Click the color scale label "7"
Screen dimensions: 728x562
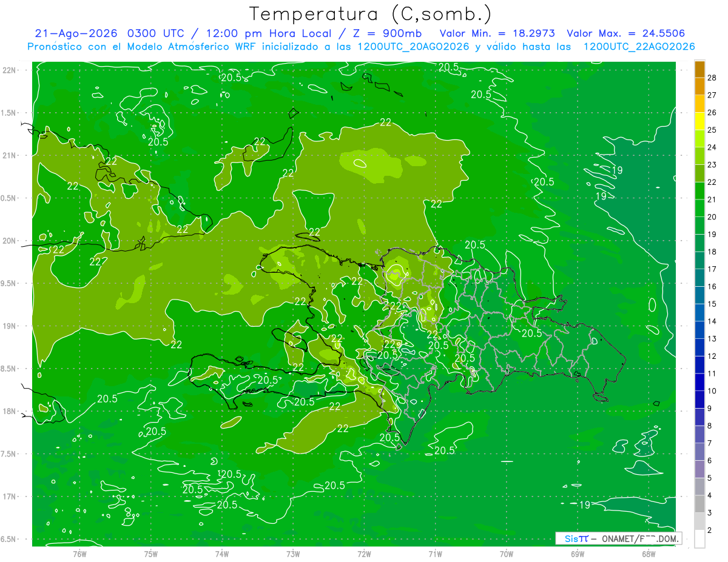(x=709, y=443)
